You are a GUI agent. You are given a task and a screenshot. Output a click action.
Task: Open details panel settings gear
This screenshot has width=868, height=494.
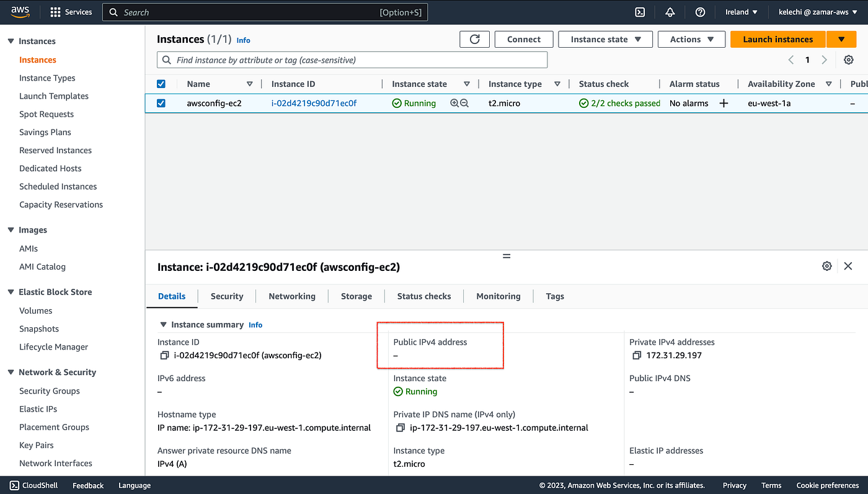pyautogui.click(x=827, y=266)
